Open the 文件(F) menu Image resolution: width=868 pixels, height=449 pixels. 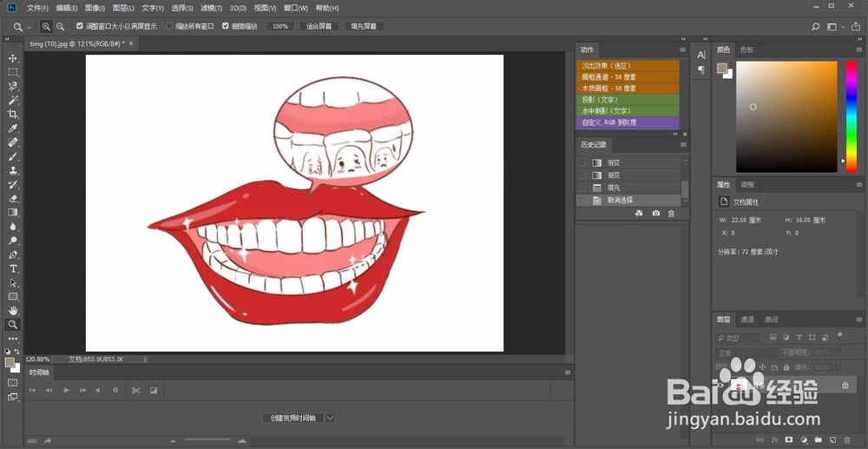pos(37,9)
